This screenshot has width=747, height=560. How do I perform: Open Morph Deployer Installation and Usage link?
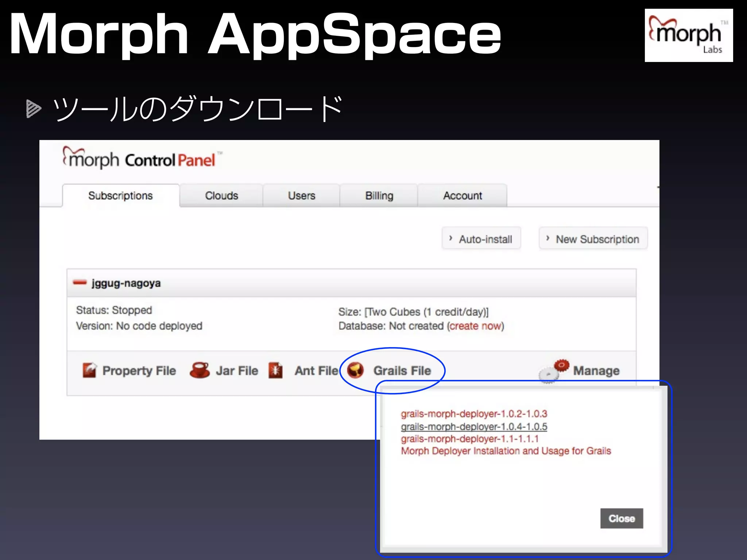pos(506,451)
